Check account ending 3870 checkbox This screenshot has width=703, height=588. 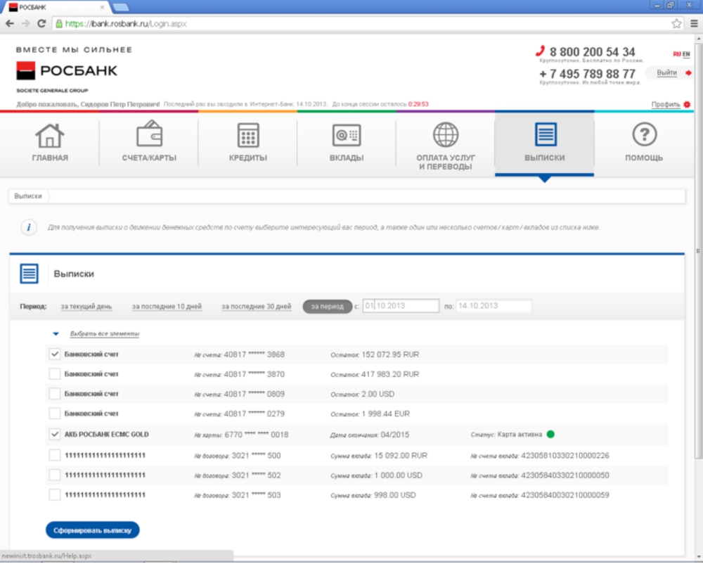[x=55, y=373]
